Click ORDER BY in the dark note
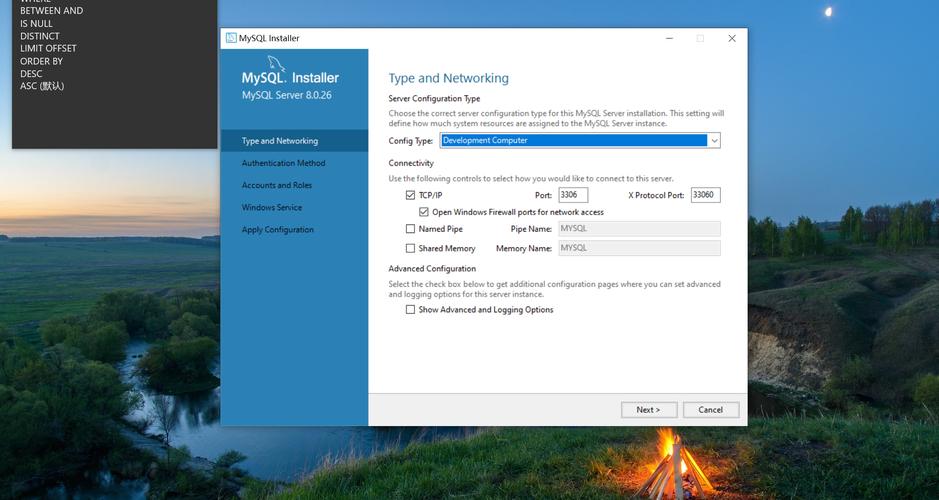Image resolution: width=939 pixels, height=500 pixels. click(x=41, y=61)
